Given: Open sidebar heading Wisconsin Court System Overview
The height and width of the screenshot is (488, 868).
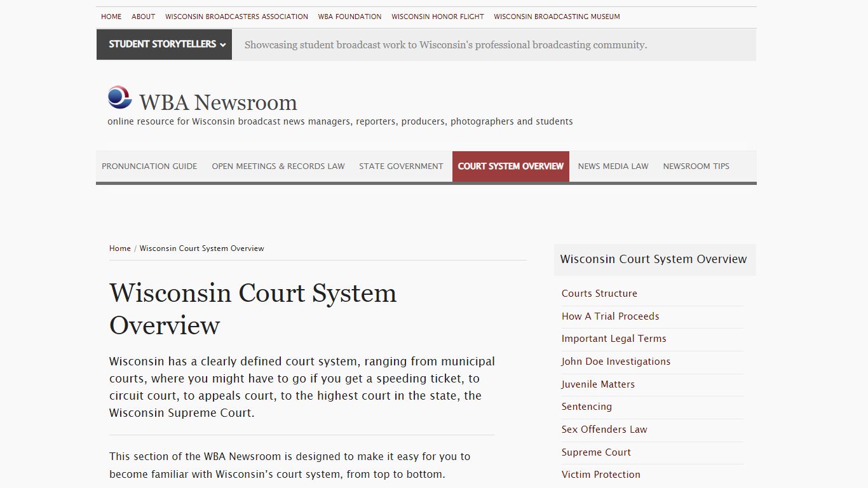Looking at the screenshot, I should [x=654, y=259].
